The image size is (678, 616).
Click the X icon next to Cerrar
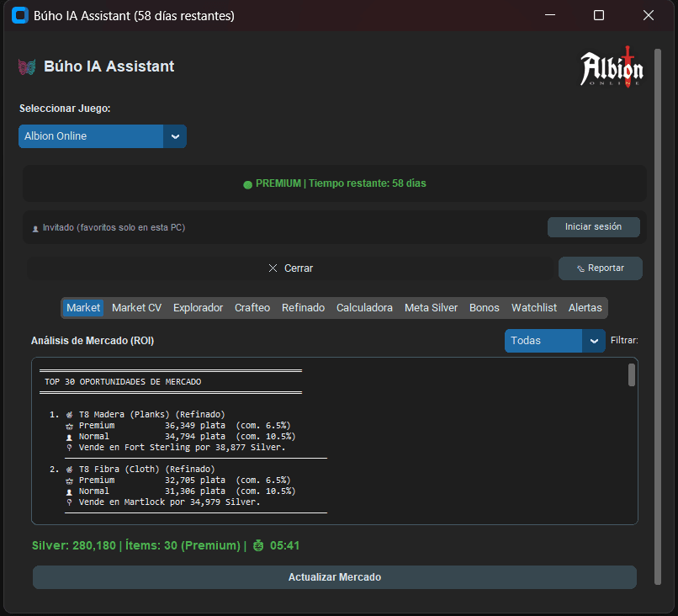tap(273, 268)
